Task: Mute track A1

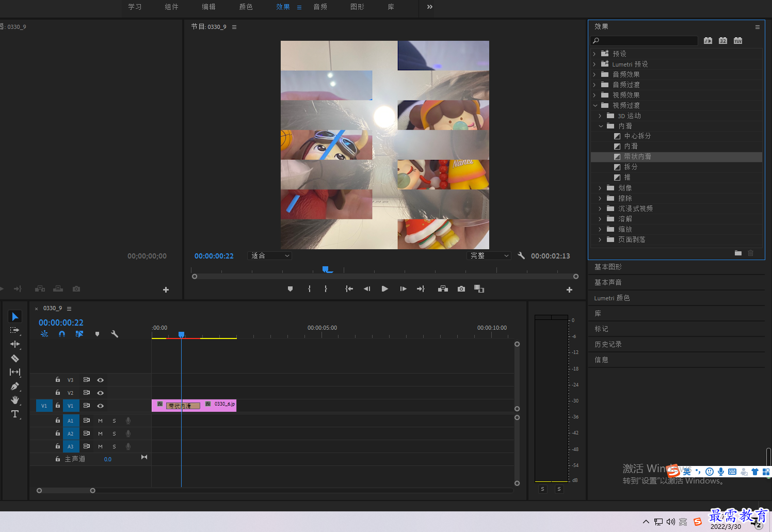Action: pos(100,421)
